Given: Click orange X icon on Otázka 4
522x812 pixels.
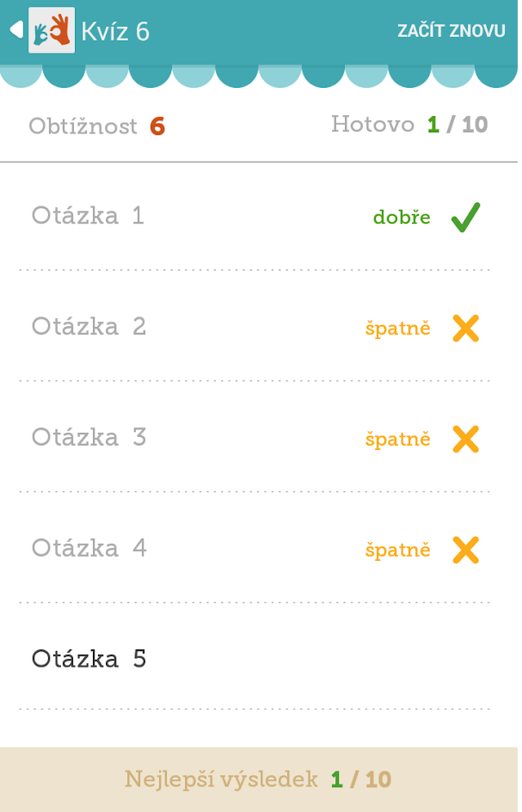Looking at the screenshot, I should coord(465,550).
